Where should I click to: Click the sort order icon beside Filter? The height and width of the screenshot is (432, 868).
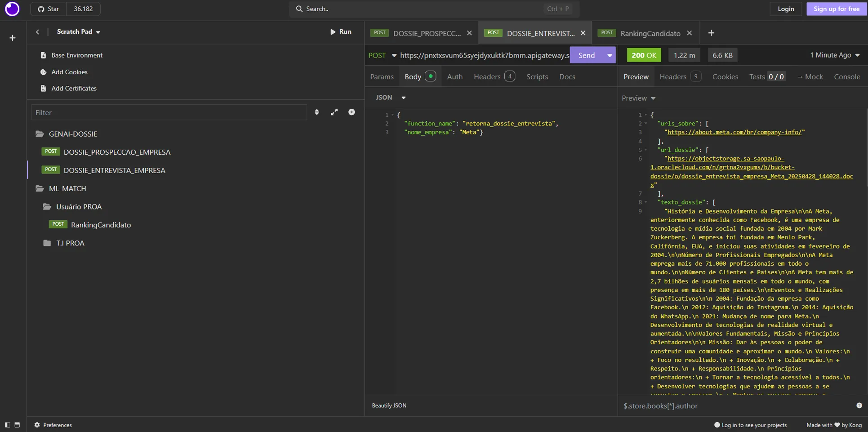(x=317, y=112)
